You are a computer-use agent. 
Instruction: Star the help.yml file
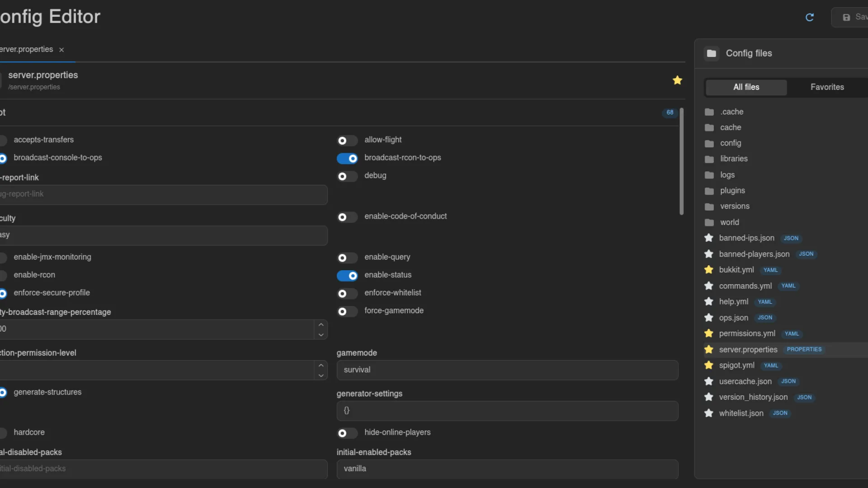709,301
